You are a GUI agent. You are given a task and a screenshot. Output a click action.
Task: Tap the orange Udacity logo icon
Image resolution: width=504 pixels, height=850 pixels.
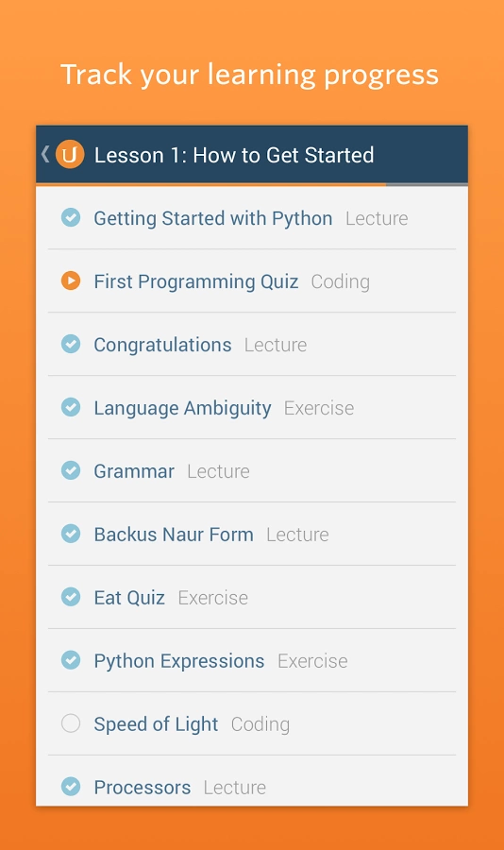click(x=70, y=155)
